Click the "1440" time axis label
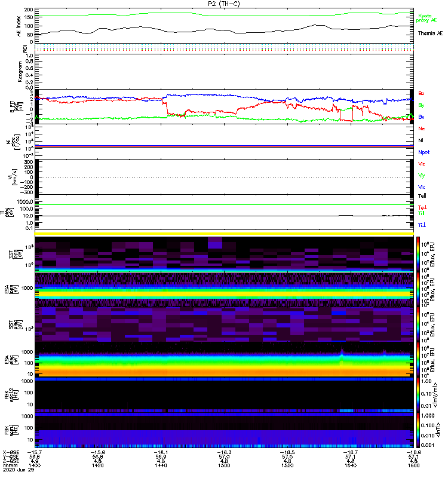Viewport: 448px width, 478px height. 161,465
